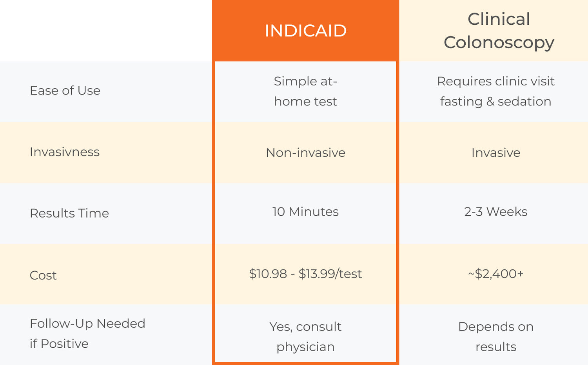Select the Clinical Colonoscopy column header
588x365 pixels.
[499, 31]
